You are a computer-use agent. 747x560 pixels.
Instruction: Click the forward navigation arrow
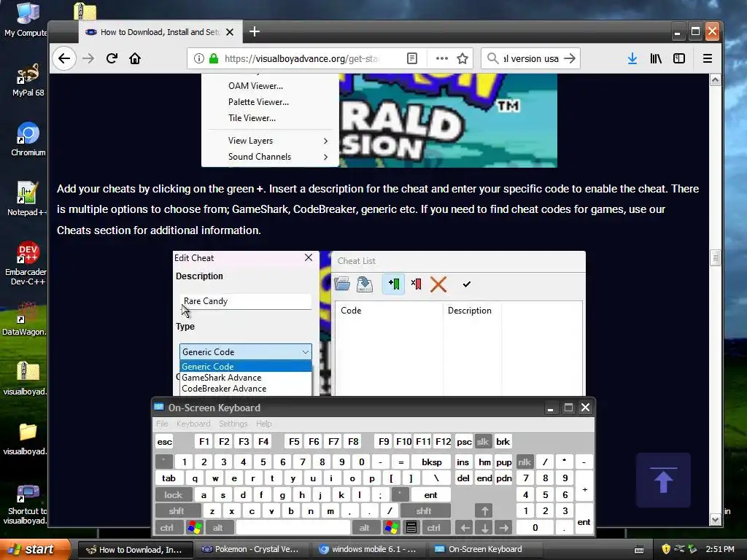[88, 58]
